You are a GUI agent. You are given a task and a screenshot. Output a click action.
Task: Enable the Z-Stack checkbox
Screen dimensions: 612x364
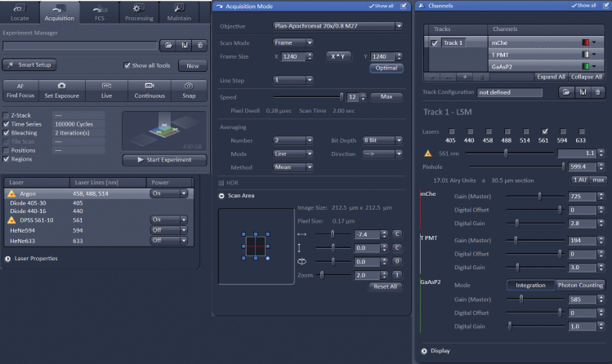[x=7, y=116]
